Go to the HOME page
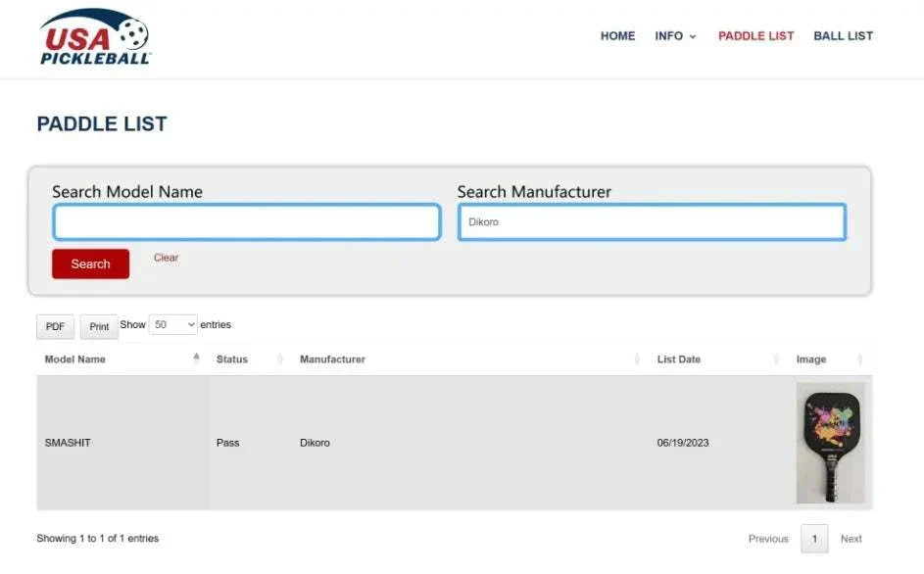 [x=617, y=36]
